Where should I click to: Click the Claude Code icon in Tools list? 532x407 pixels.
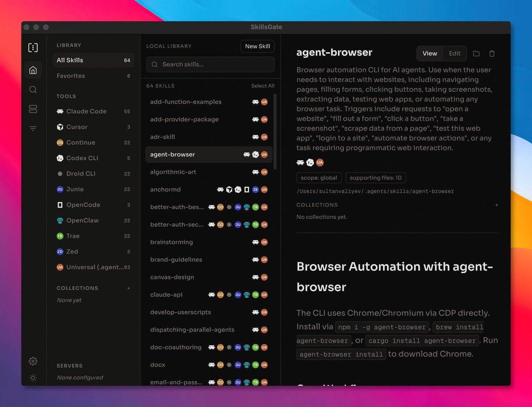click(60, 112)
